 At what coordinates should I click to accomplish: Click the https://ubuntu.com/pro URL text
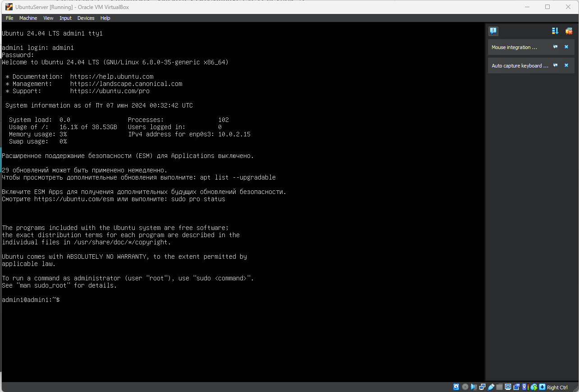(x=110, y=91)
